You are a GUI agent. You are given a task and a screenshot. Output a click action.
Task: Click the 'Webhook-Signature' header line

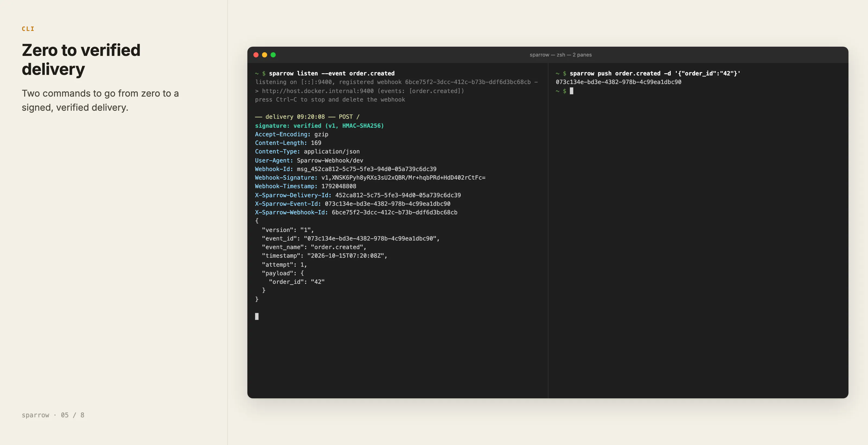coord(370,178)
